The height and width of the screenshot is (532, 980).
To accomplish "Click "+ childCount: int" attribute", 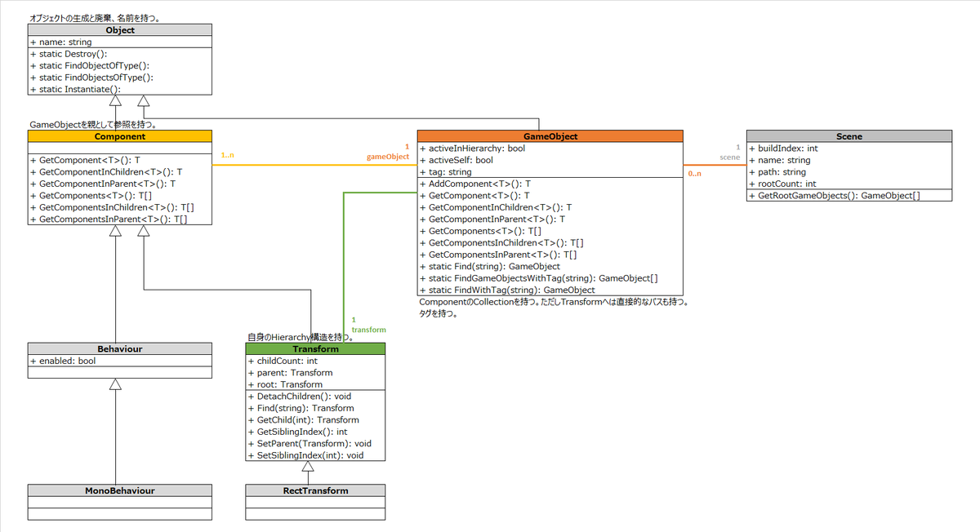I will pyautogui.click(x=283, y=361).
